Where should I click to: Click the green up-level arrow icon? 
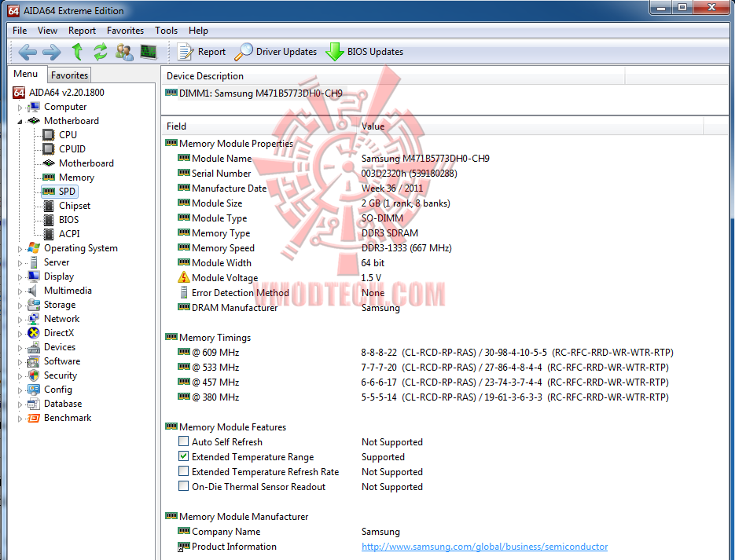click(77, 52)
